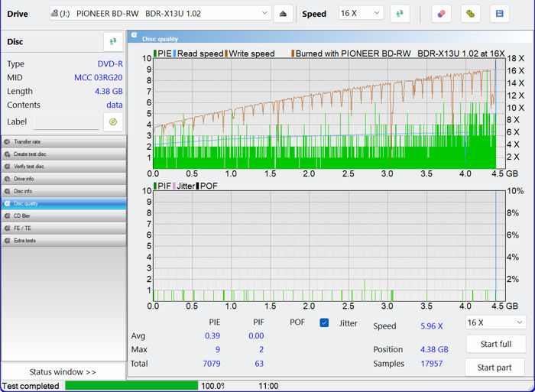Click the green test progress bar

tap(131, 386)
